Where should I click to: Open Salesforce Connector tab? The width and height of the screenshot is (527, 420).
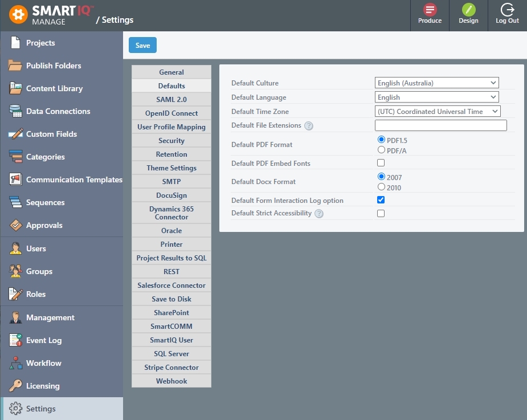pos(171,285)
